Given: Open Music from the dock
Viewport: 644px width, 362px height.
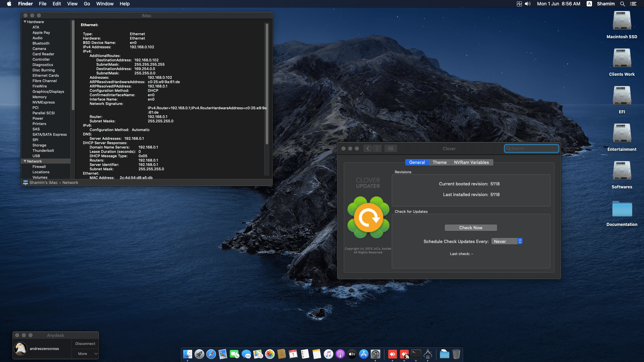Looking at the screenshot, I should pos(328,354).
